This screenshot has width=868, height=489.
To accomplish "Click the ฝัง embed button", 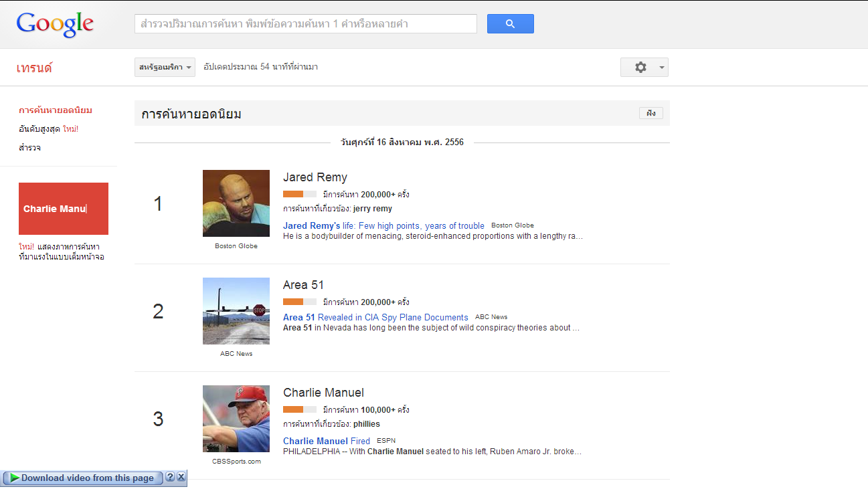I will click(651, 113).
